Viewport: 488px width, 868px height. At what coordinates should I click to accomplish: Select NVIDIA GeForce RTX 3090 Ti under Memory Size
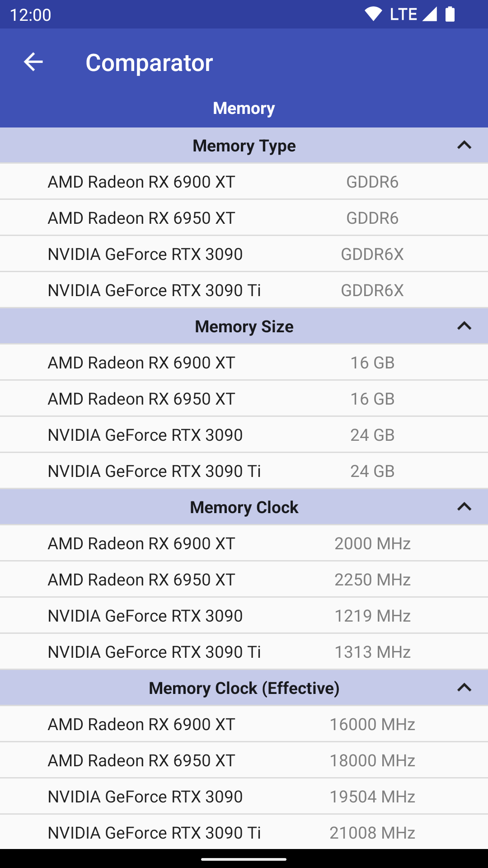coord(155,471)
